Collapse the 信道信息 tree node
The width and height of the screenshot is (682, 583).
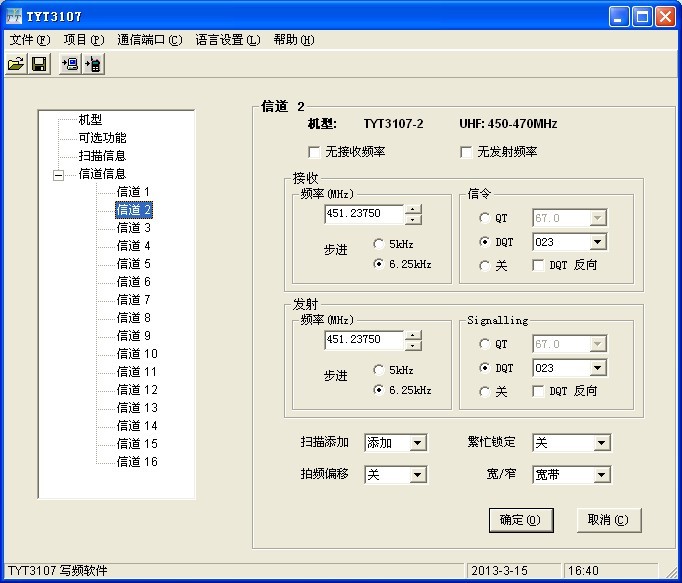pos(58,175)
